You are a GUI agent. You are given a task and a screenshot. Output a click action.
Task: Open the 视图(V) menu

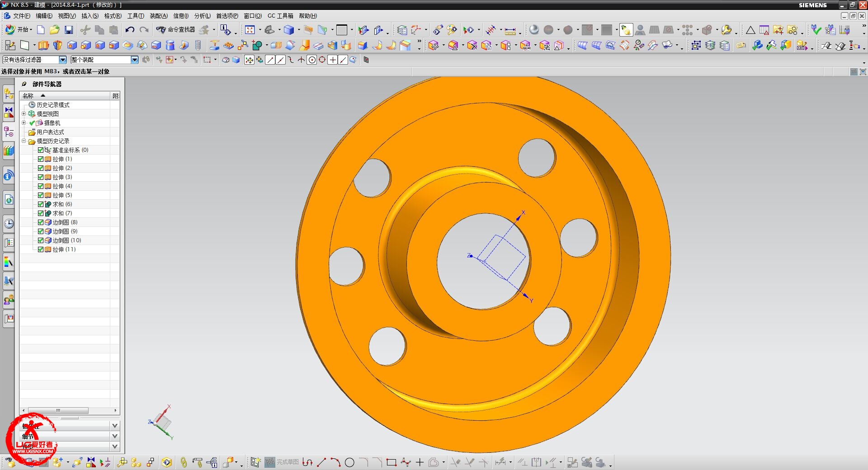point(67,16)
